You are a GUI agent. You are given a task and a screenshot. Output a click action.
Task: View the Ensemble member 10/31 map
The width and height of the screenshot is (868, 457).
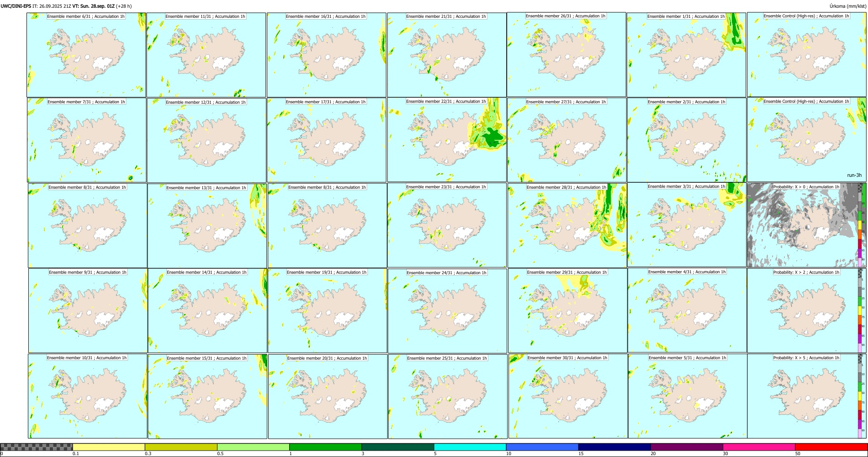[88, 396]
